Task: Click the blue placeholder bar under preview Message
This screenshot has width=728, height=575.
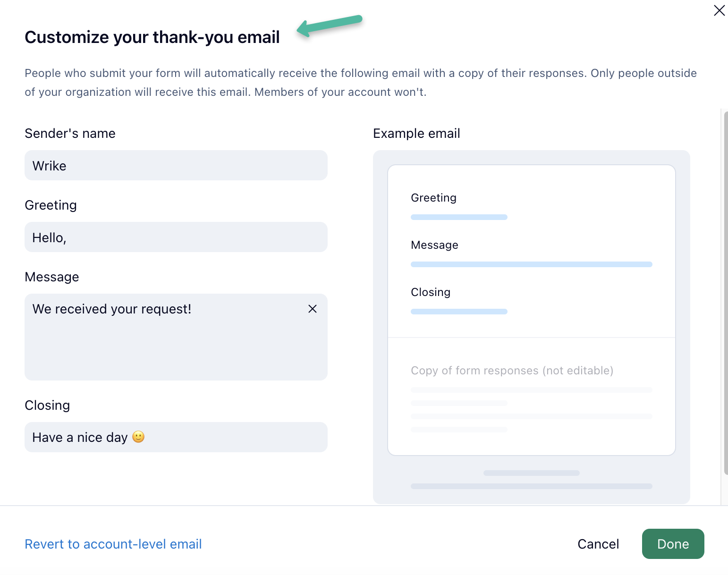Action: click(531, 264)
